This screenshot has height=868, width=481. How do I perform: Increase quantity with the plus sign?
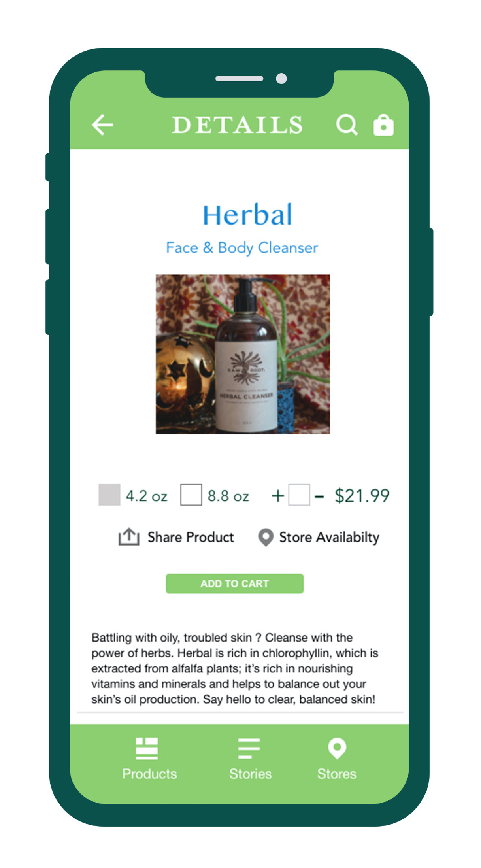click(278, 496)
